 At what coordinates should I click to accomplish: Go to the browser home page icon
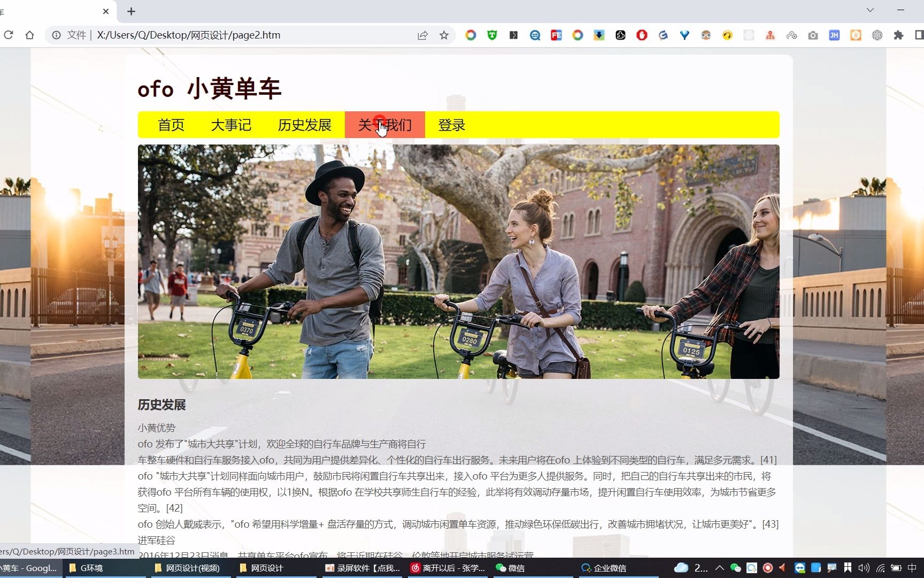click(x=29, y=35)
